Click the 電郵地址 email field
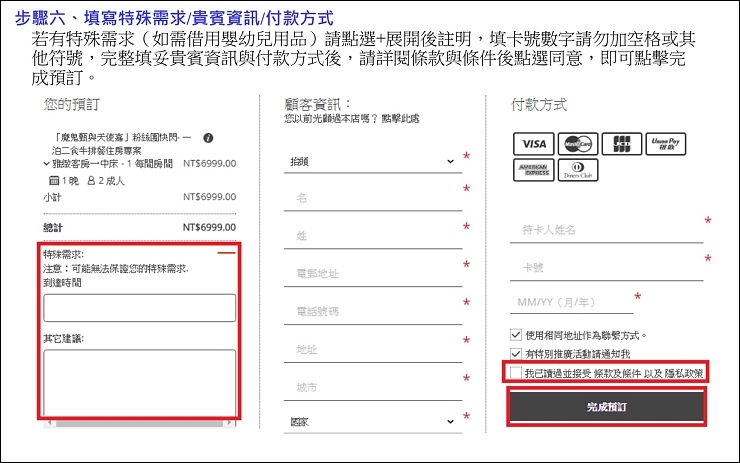740x463 pixels. 373,274
